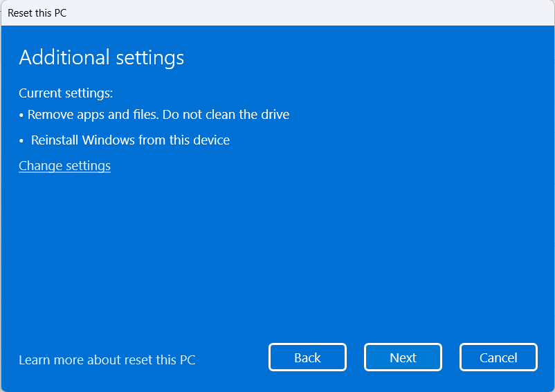Click 'Reinstall Windows from this device' text
The width and height of the screenshot is (555, 392).
click(130, 140)
